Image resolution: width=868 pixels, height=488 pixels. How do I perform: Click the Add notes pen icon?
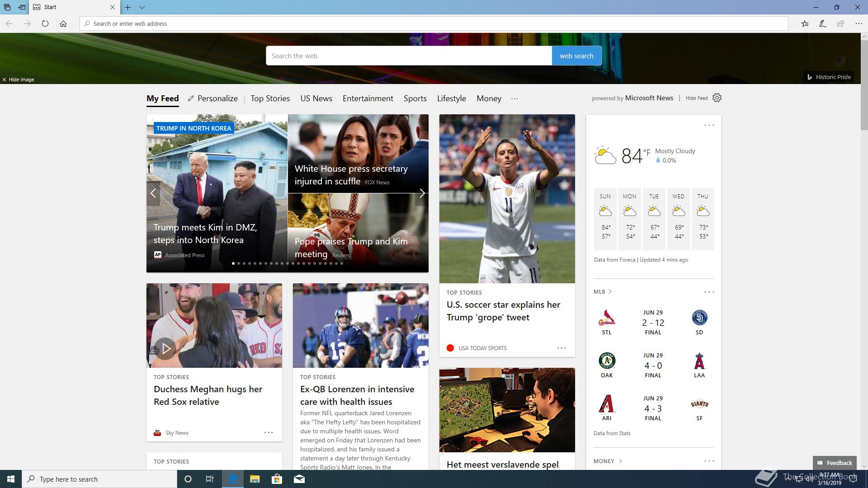tap(823, 23)
